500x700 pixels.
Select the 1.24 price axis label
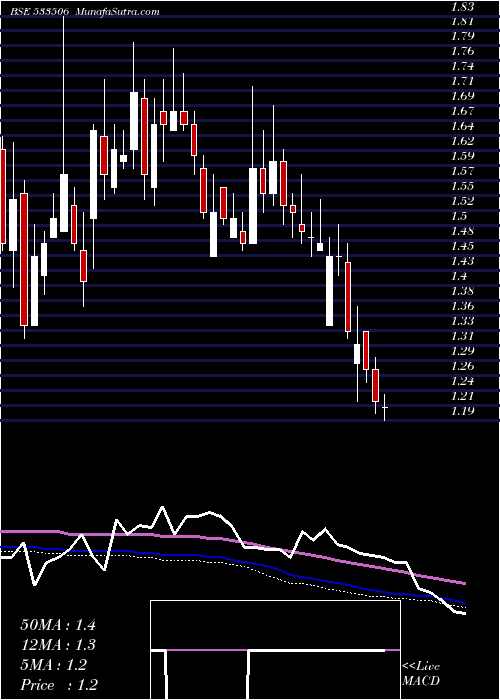pos(462,381)
